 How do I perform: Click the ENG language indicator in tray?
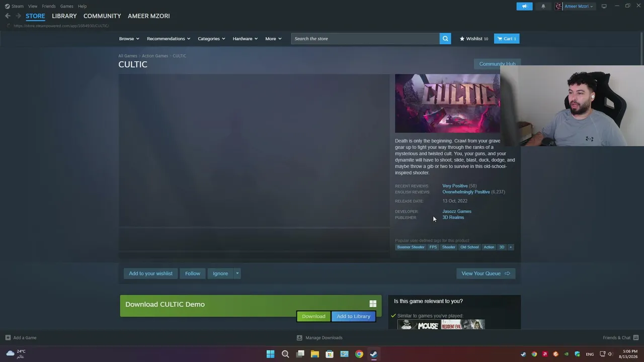590,354
